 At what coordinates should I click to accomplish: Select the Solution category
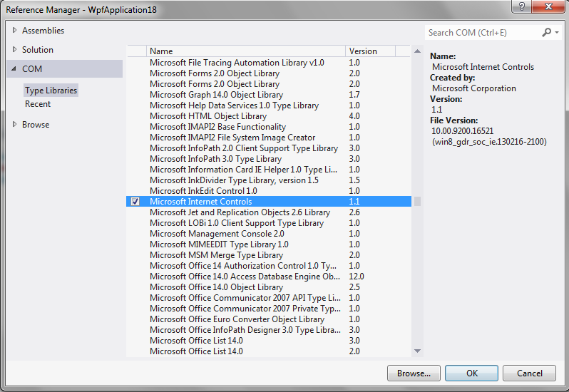[38, 50]
